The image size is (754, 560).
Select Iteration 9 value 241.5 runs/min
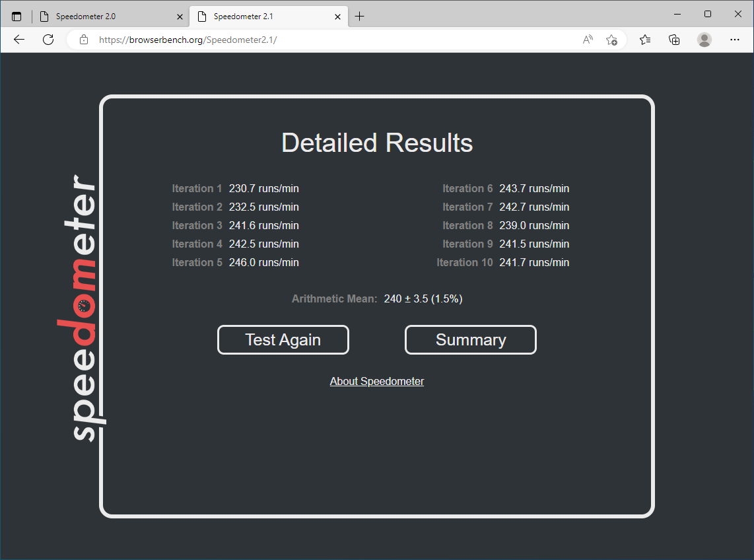[534, 244]
